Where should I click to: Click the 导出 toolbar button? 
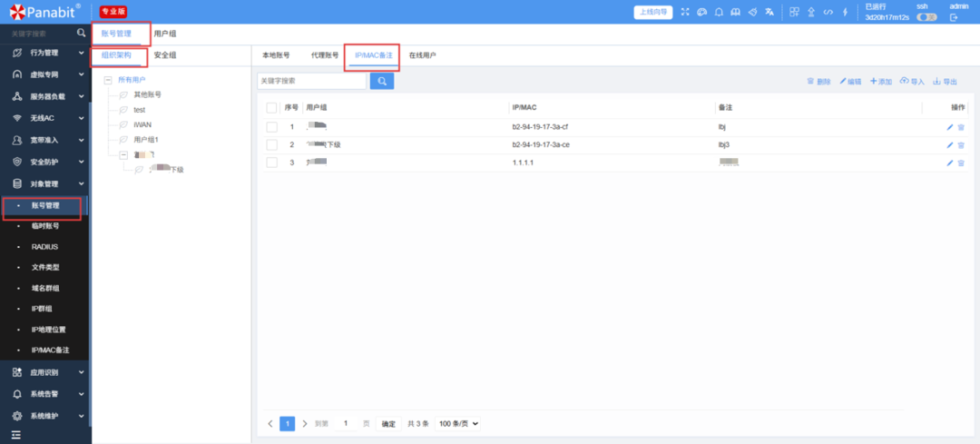coord(945,82)
